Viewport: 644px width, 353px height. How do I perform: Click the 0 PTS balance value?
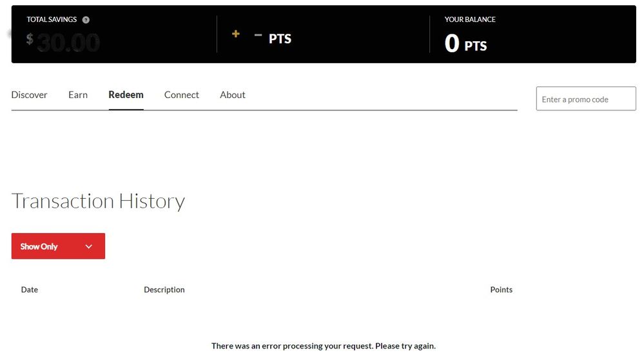coord(465,44)
